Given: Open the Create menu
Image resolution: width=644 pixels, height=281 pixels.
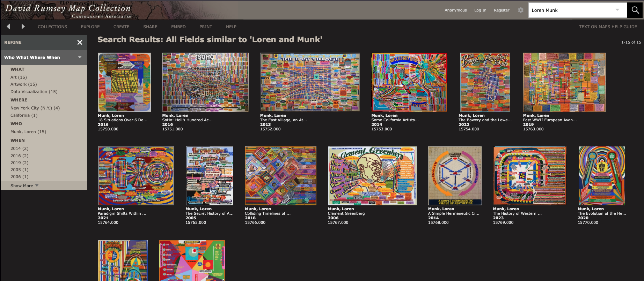Looking at the screenshot, I should pos(121,27).
